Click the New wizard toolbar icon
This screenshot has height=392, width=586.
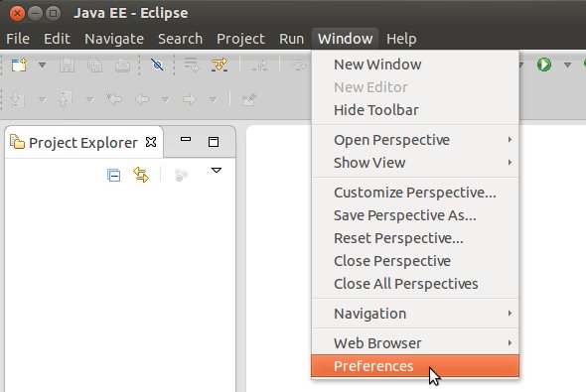pos(19,65)
